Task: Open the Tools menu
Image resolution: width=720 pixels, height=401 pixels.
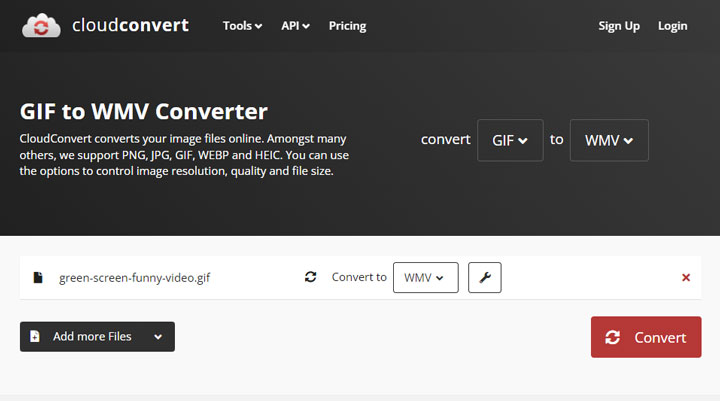Action: tap(242, 26)
